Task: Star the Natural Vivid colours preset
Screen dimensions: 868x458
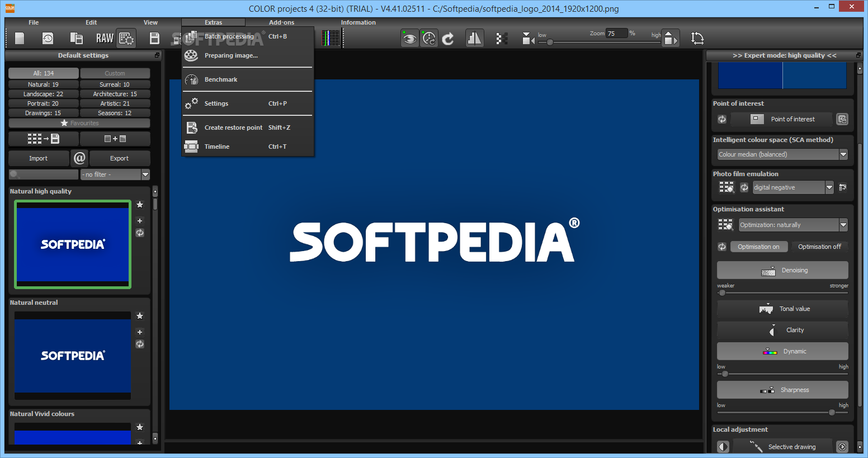Action: [x=140, y=427]
